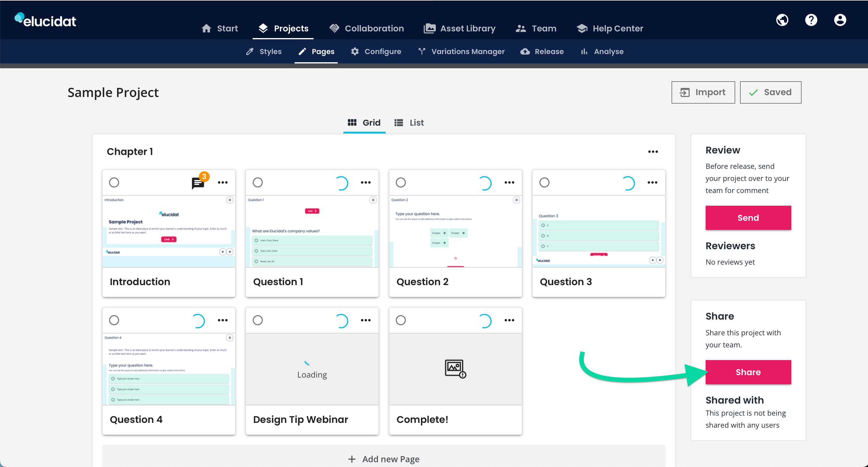This screenshot has width=868, height=467.
Task: Click the page-type icon in Introduction thumbnail
Action: tap(229, 200)
